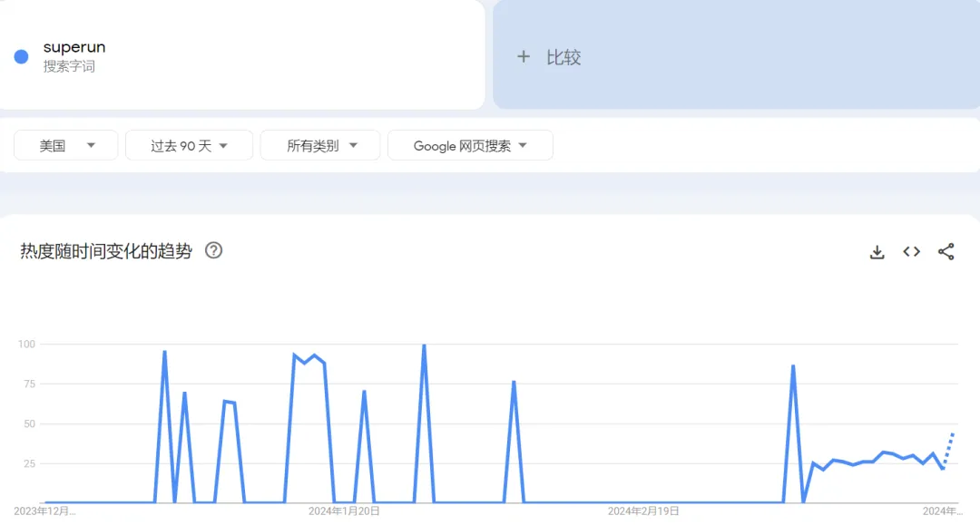Open the 所有类别 category dropdown

320,146
